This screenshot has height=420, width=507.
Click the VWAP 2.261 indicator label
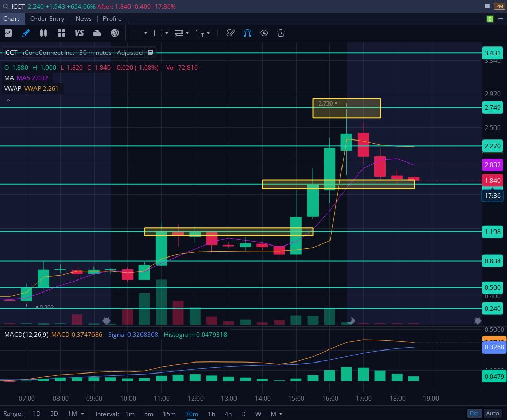(41, 88)
